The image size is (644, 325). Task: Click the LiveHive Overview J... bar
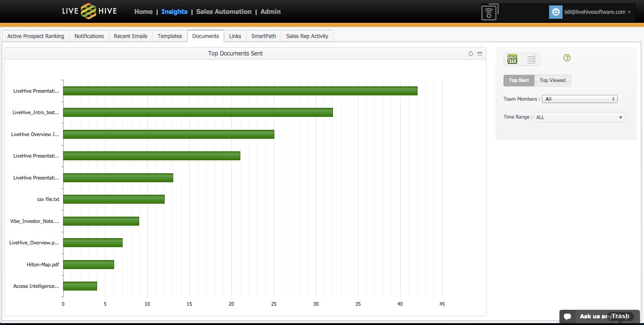coord(168,134)
